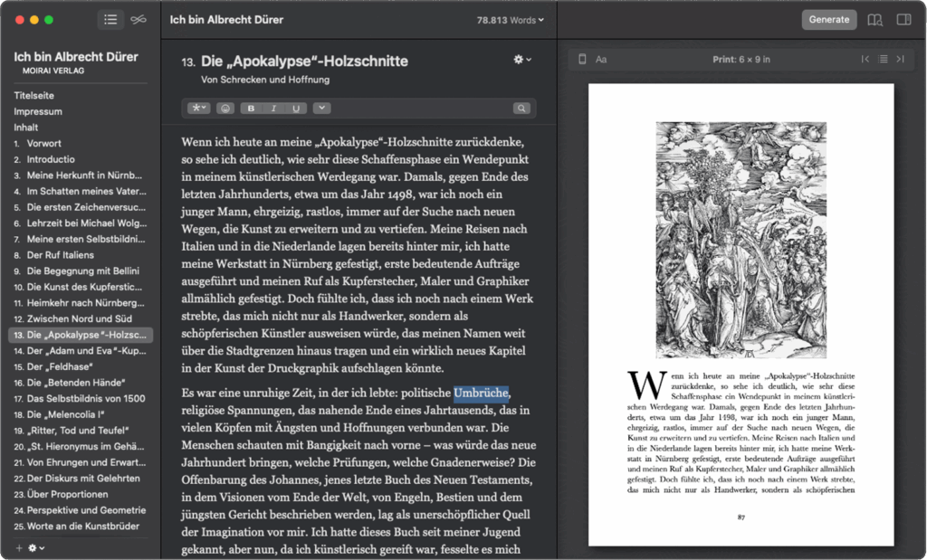
Task: Open sidebar gear menu at the bottom
Action: (36, 548)
